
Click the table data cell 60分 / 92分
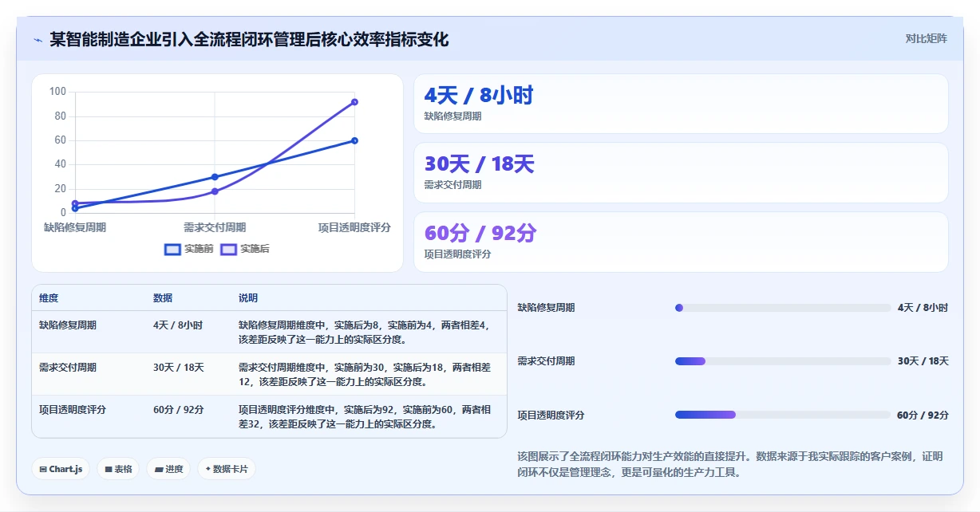179,410
